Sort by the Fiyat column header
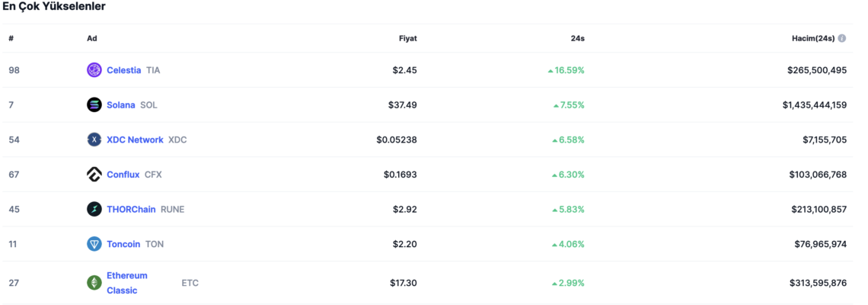This screenshot has height=305, width=868. 408,38
